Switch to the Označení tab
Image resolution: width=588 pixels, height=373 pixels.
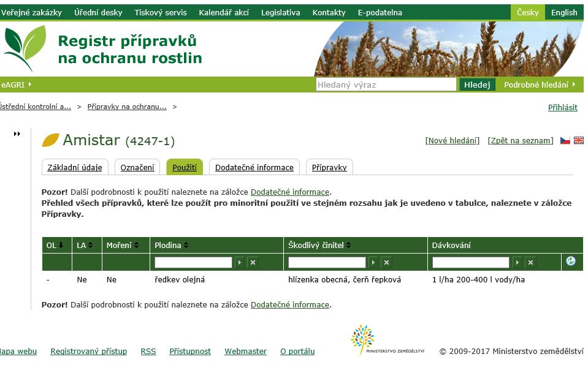137,167
